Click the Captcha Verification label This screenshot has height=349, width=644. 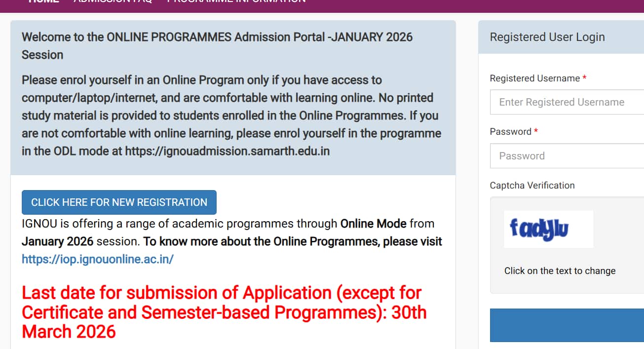(x=532, y=186)
